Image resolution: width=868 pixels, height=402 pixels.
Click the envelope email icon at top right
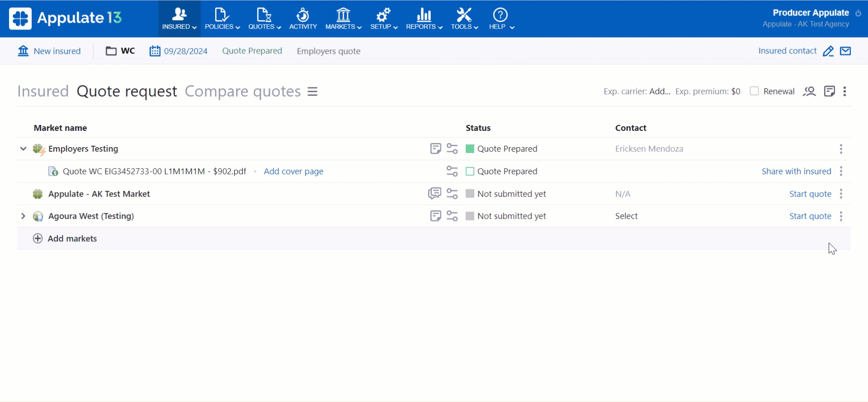[x=845, y=51]
